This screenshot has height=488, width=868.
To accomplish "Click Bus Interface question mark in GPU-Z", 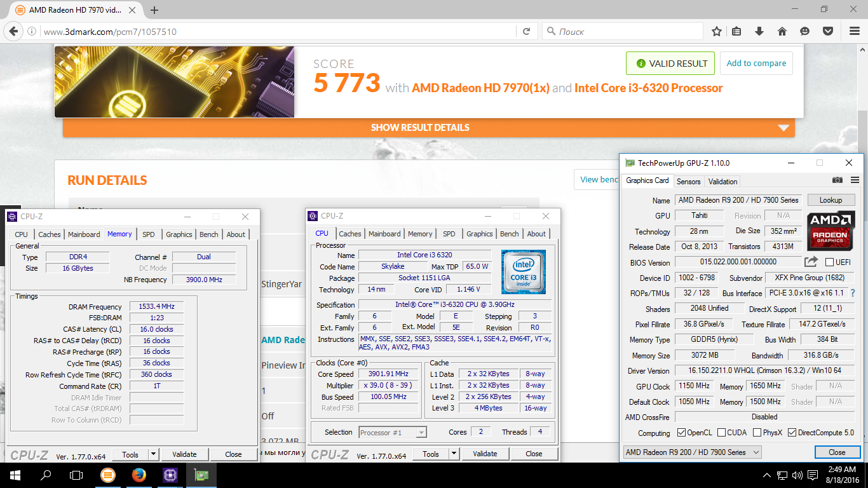I will click(853, 293).
